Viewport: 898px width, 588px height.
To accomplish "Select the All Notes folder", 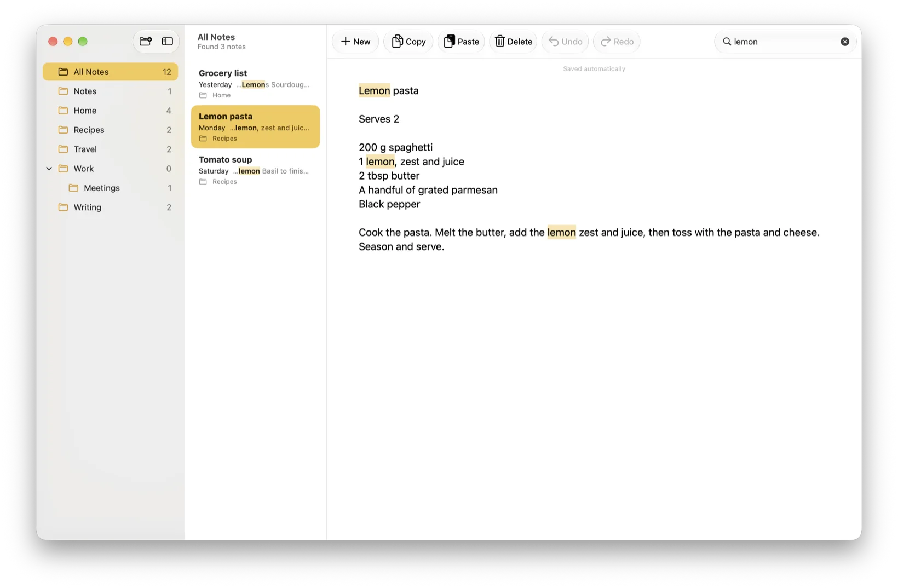I will (x=111, y=72).
